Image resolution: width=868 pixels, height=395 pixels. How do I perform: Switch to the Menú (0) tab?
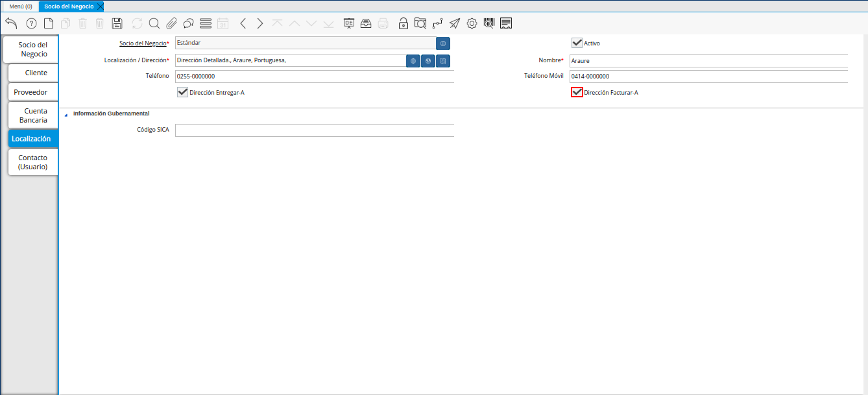pyautogui.click(x=21, y=6)
